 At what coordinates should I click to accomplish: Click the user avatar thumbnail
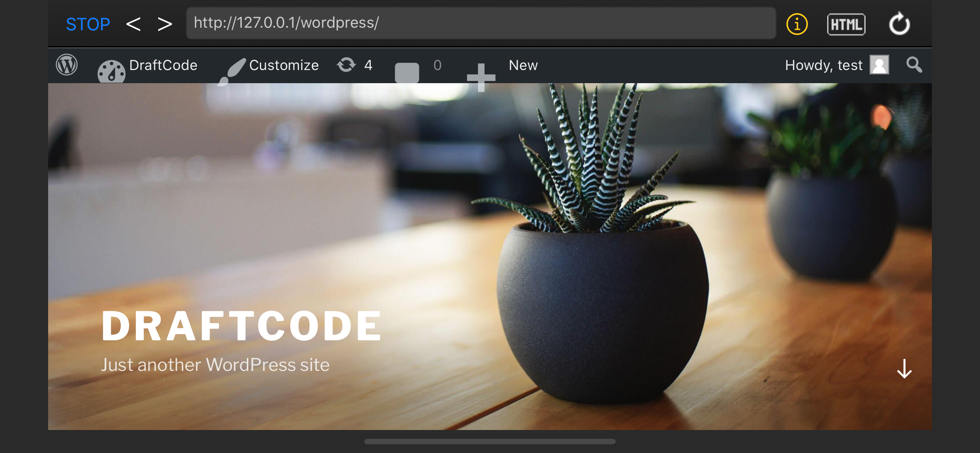pyautogui.click(x=879, y=65)
